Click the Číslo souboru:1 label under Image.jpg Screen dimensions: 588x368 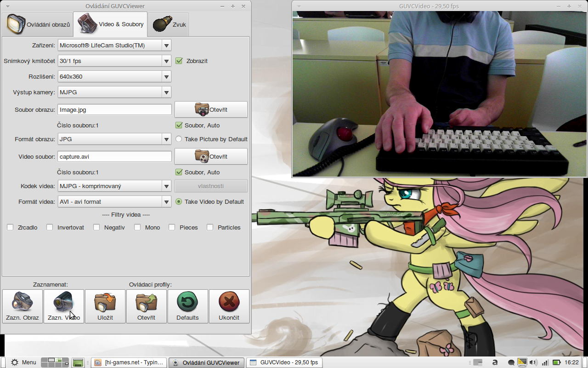[78, 125]
